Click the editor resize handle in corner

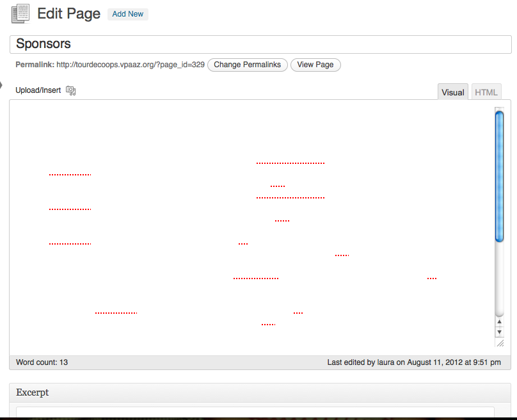point(500,343)
